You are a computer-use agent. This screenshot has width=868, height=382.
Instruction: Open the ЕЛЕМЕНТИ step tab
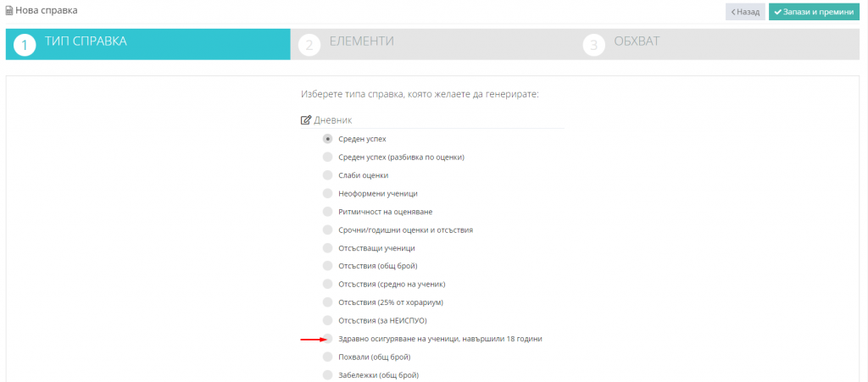coord(361,42)
